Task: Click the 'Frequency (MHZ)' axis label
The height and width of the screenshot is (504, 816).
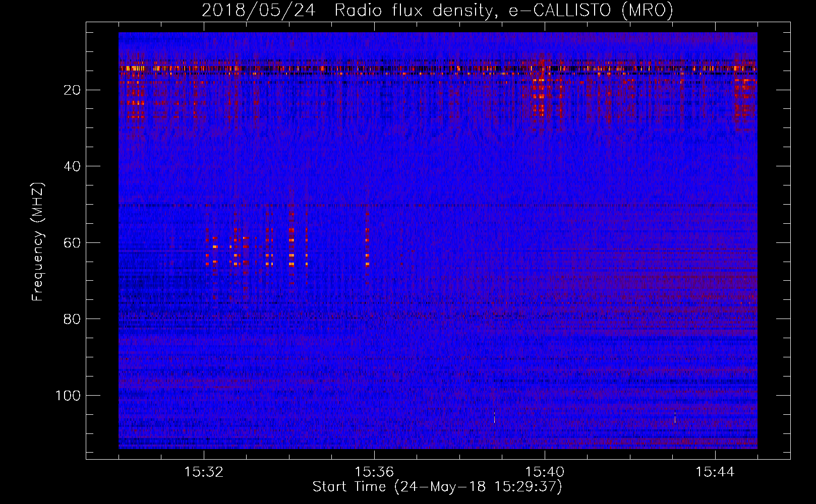Action: [38, 242]
